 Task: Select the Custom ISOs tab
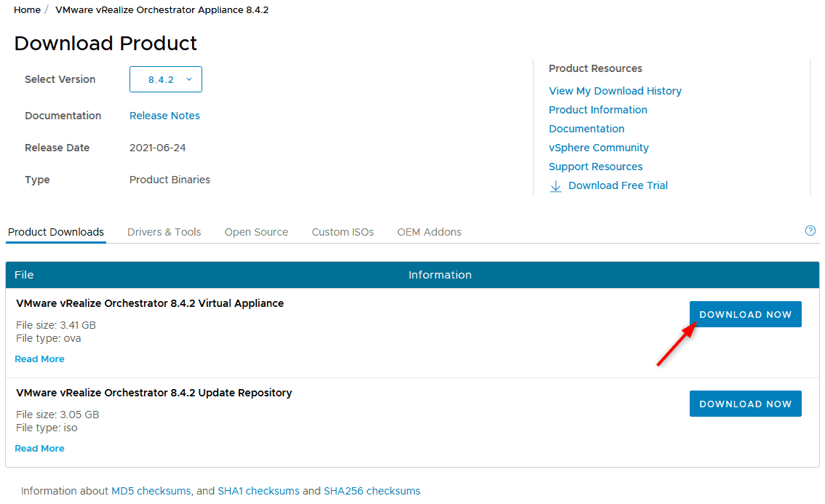click(x=343, y=232)
